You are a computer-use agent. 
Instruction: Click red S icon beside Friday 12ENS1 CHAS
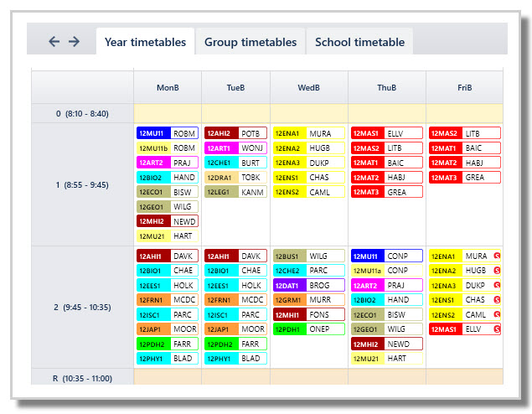click(x=497, y=300)
